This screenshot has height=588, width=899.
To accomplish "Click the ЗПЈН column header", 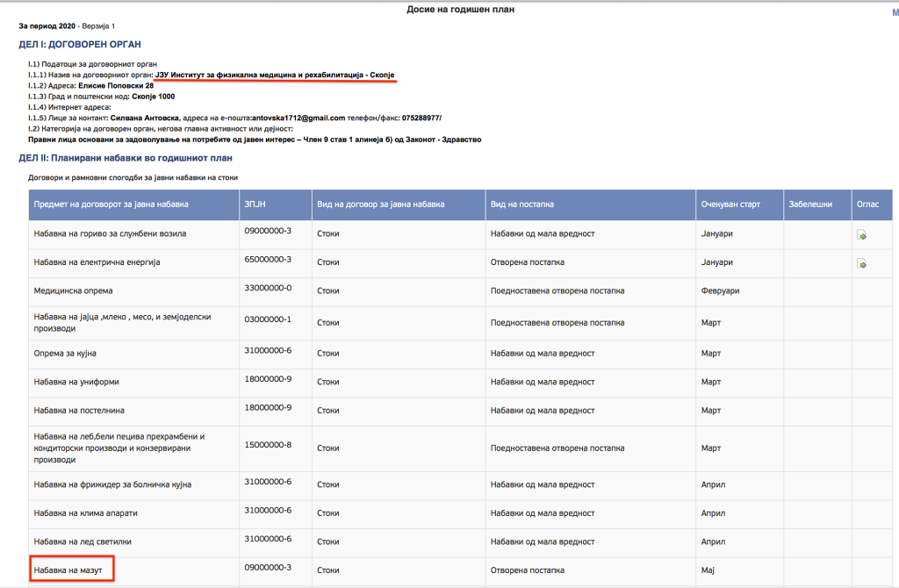I will coord(275,204).
